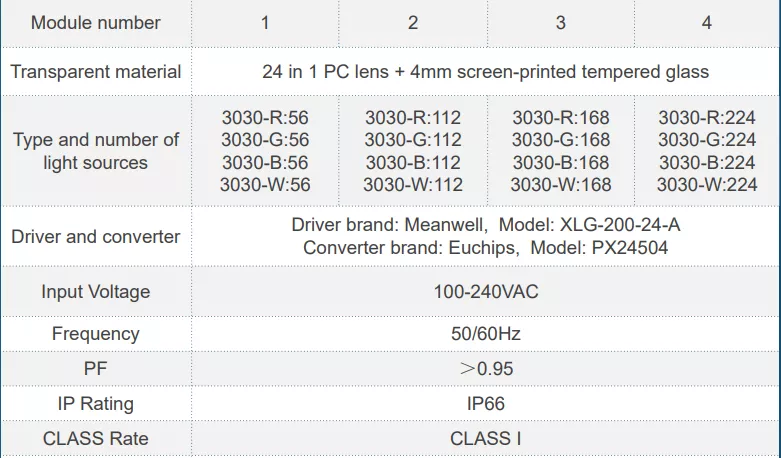Image resolution: width=781 pixels, height=458 pixels.
Task: Click the "Driver and converter" row label
Action: coord(96,237)
